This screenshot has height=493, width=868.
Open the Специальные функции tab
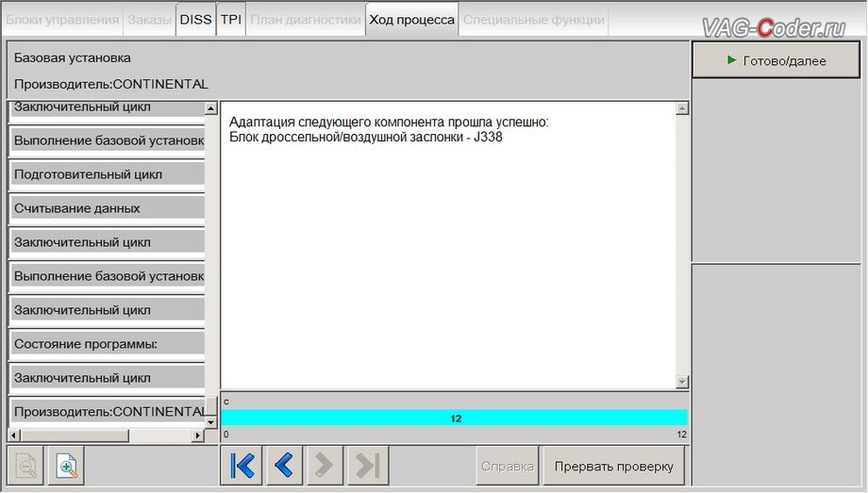[x=534, y=20]
